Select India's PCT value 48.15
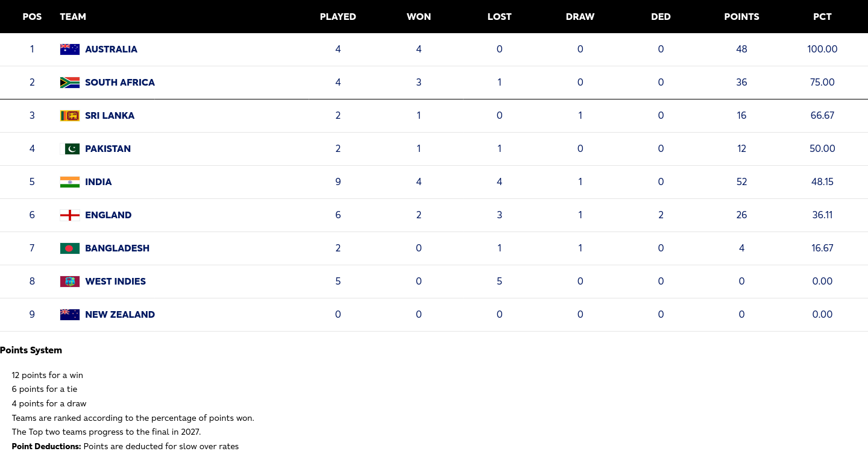 [x=823, y=182]
